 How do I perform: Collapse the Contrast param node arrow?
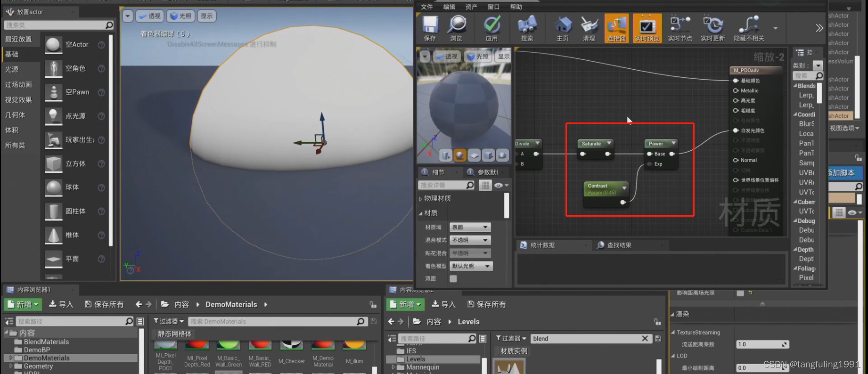624,188
